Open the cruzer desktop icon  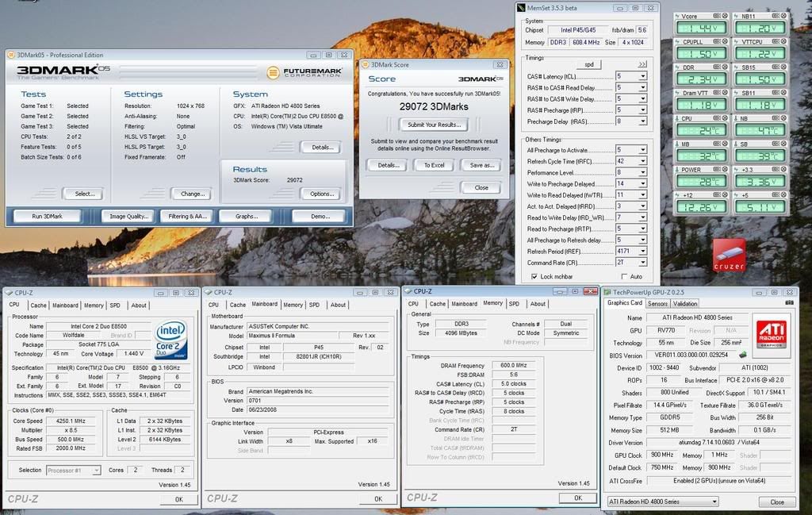click(x=730, y=255)
